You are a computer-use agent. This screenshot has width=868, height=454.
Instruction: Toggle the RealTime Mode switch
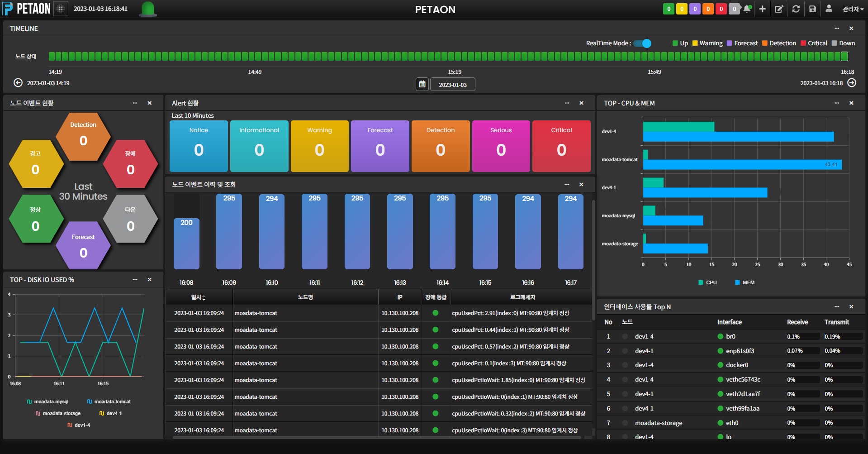coord(642,43)
